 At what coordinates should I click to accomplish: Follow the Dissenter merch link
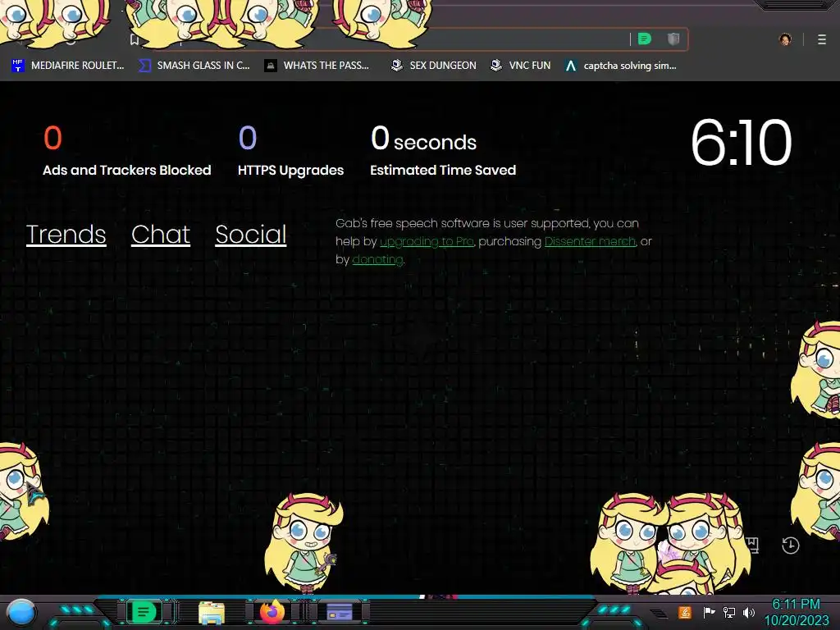pyautogui.click(x=590, y=242)
